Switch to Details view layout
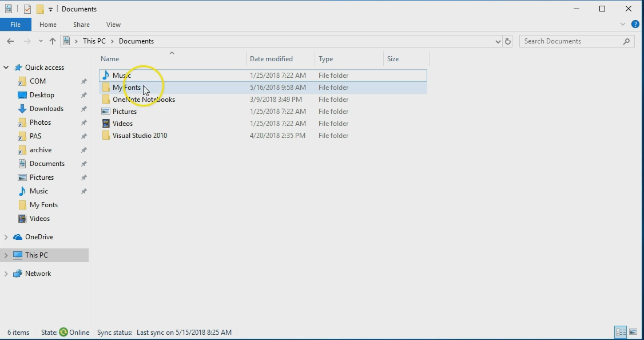 click(621, 332)
